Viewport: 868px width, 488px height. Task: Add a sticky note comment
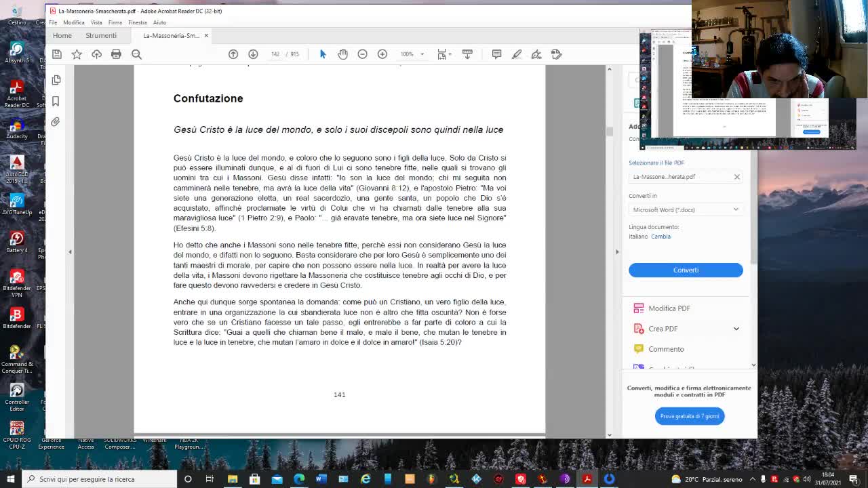pos(496,54)
